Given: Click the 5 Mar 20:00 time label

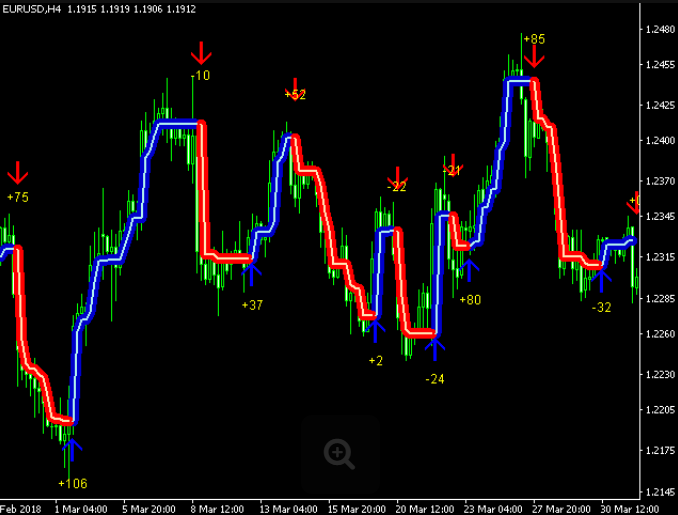Looking at the screenshot, I should click(x=149, y=509).
